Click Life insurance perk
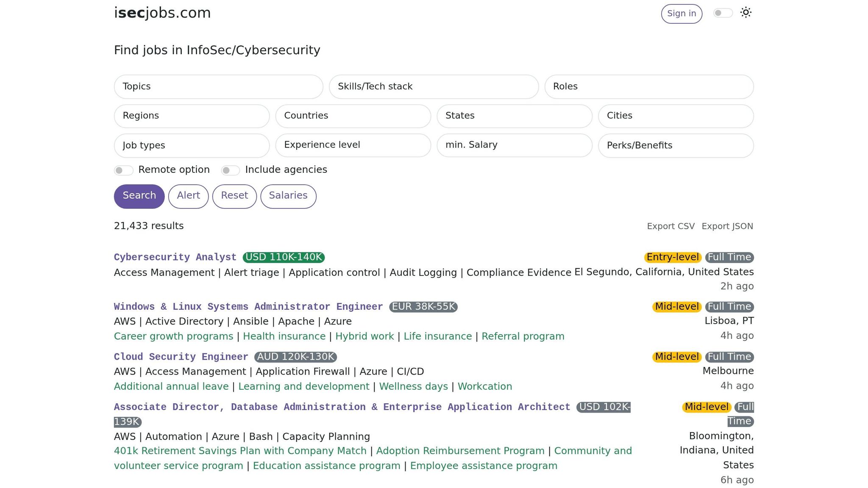868x488 pixels. pos(438,336)
